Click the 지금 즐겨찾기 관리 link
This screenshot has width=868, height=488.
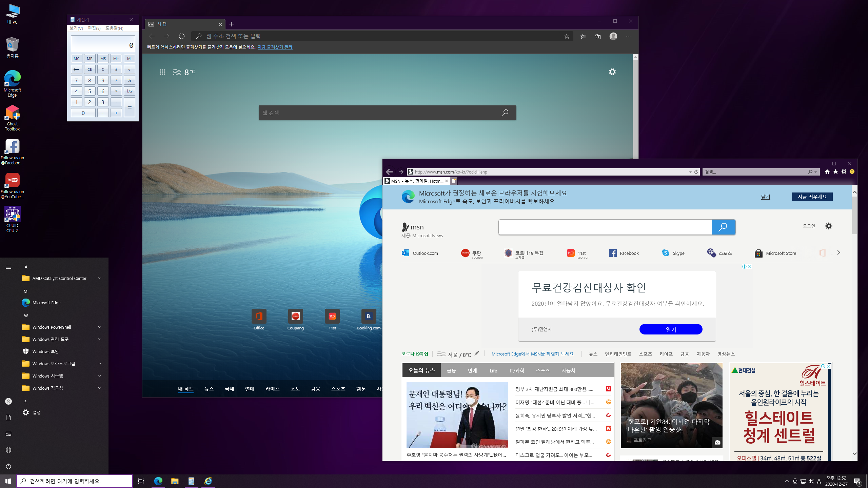(275, 47)
